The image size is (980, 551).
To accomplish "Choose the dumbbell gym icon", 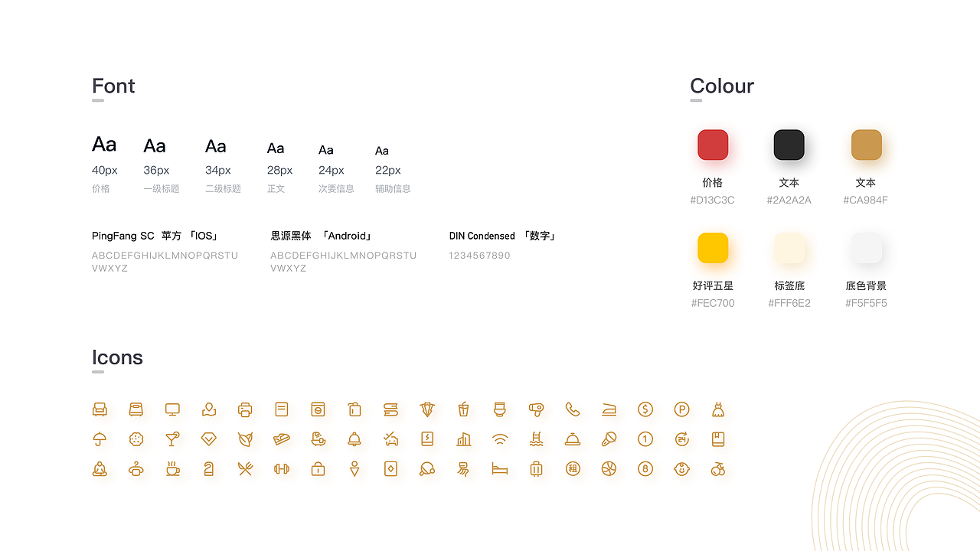I will (282, 469).
